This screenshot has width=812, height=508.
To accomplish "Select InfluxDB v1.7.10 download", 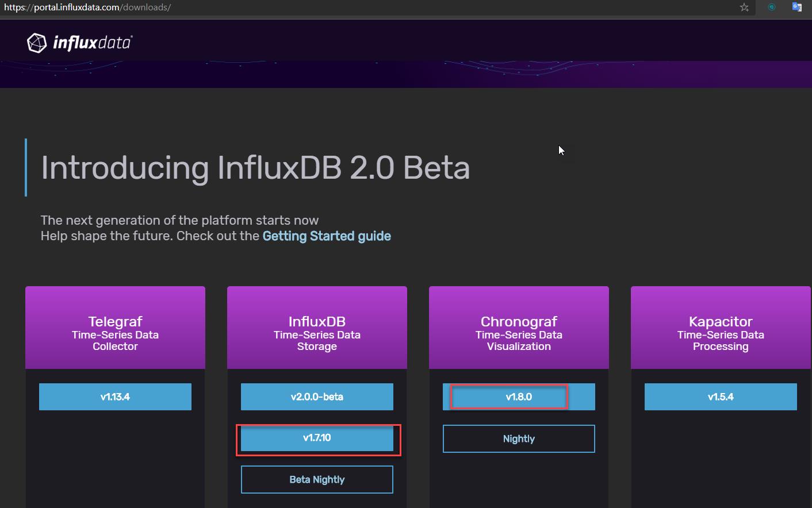I will click(317, 438).
